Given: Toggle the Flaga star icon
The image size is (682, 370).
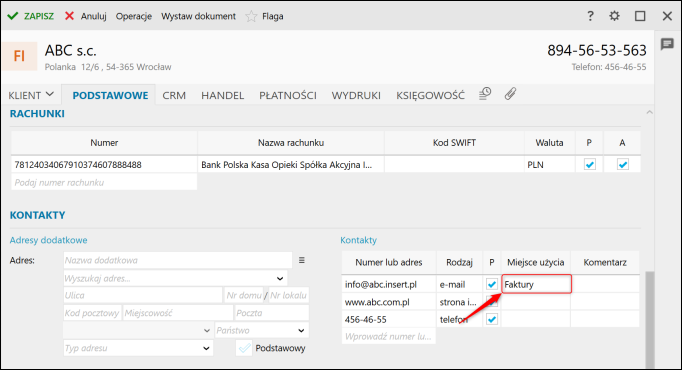Looking at the screenshot, I should click(x=251, y=17).
